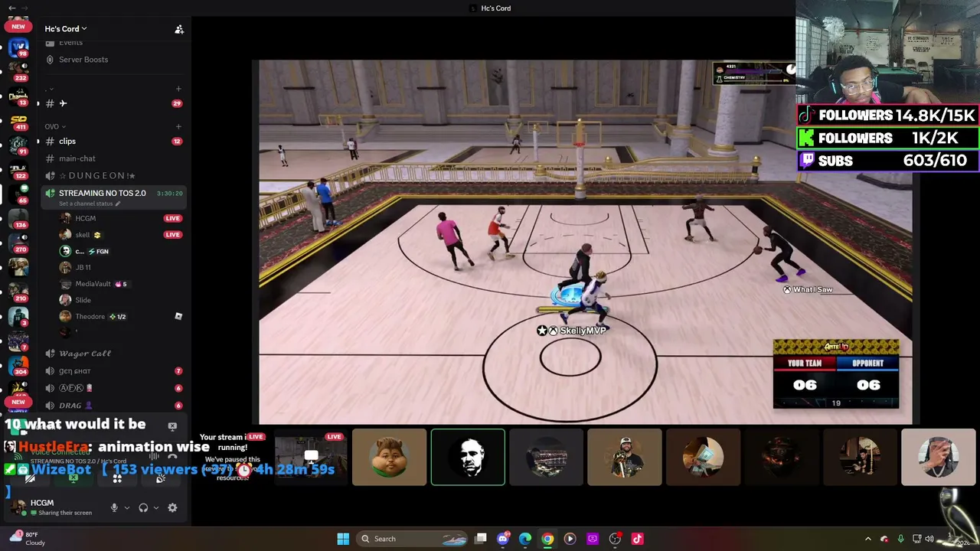The image size is (980, 551).
Task: Open the headphone output options arrow
Action: click(x=155, y=507)
